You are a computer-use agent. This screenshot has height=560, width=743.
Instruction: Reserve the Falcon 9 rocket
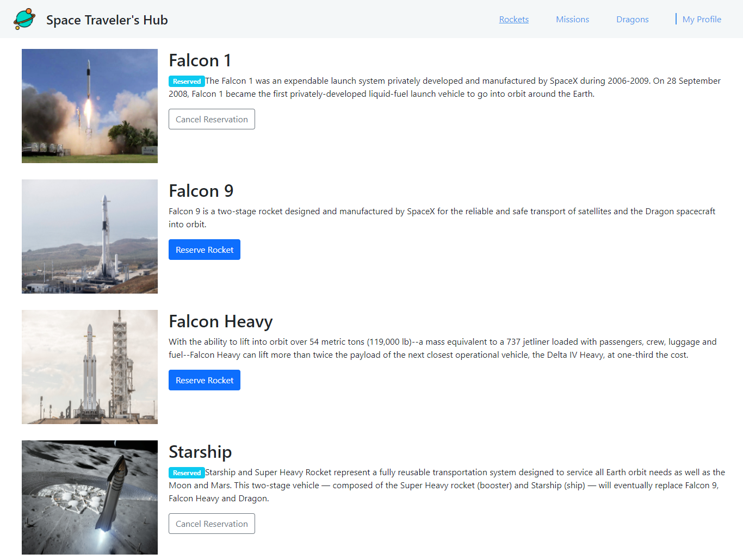(205, 250)
